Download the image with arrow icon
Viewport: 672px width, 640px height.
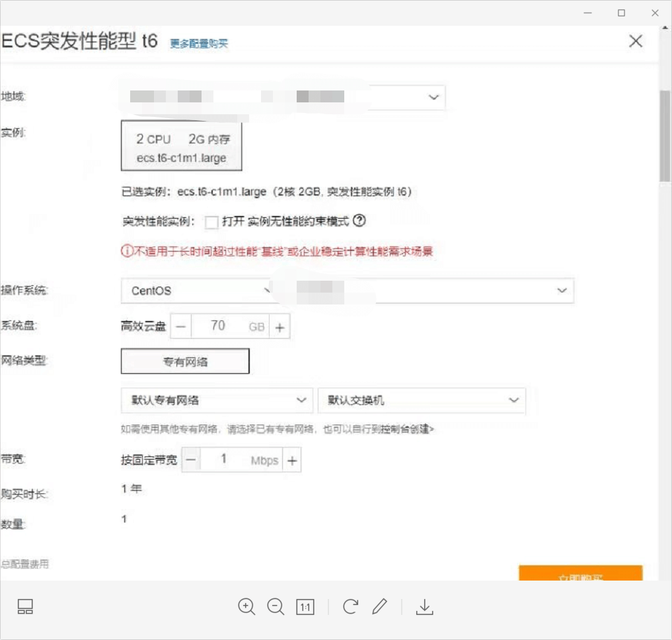(x=424, y=607)
